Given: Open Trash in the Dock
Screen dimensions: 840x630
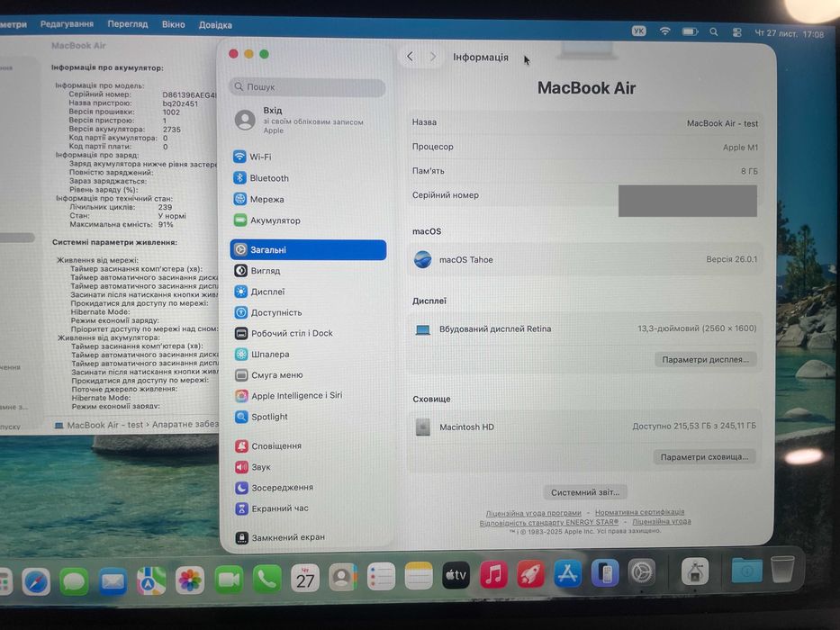Looking at the screenshot, I should [782, 569].
